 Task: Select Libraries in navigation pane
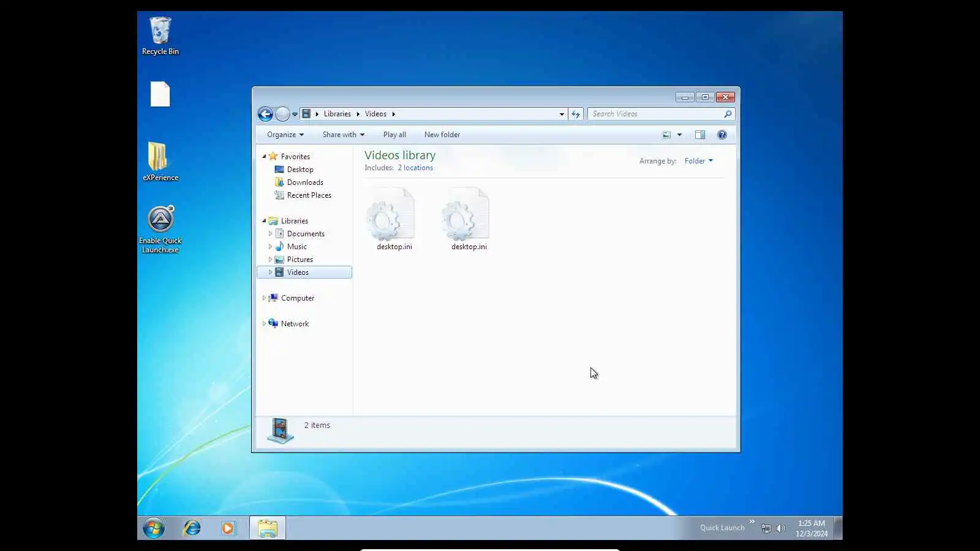[295, 221]
